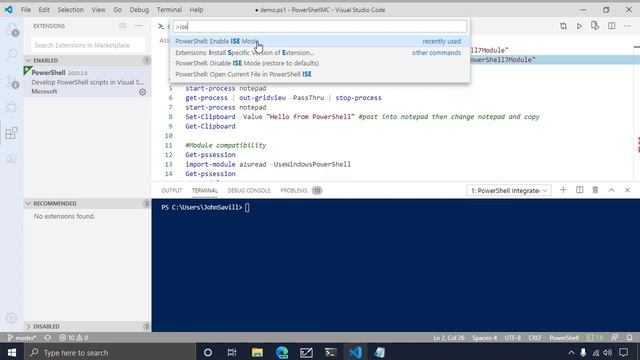Click the master branch indicator
640x360 pixels.
click(x=22, y=338)
